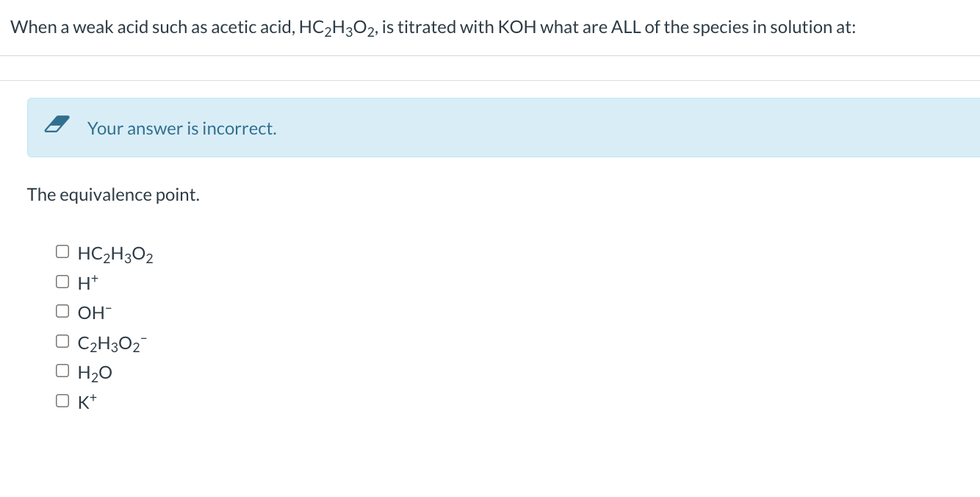Click the question text about titrating acetic acid
Viewport: 980px width, 497px height.
(x=433, y=26)
